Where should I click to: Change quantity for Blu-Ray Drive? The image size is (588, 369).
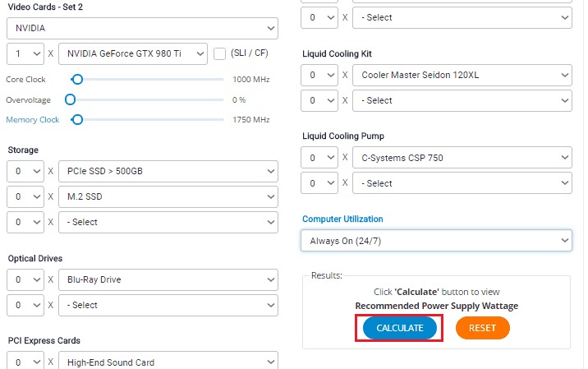pyautogui.click(x=25, y=279)
